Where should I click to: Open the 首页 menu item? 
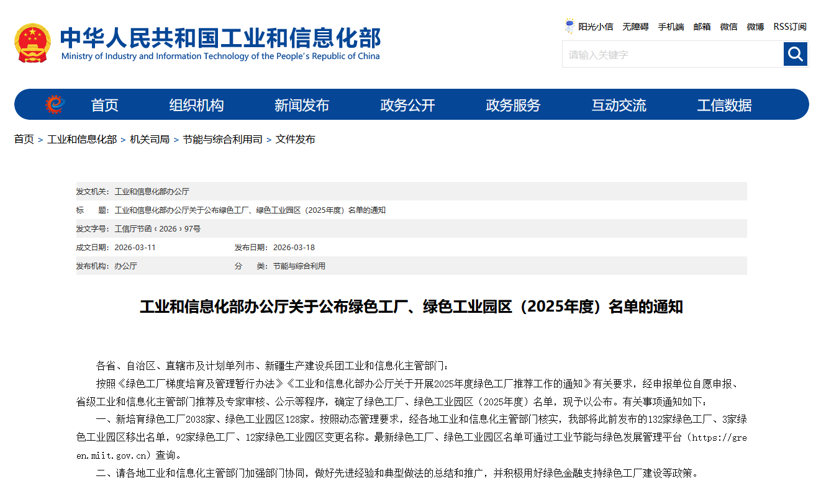tap(103, 104)
